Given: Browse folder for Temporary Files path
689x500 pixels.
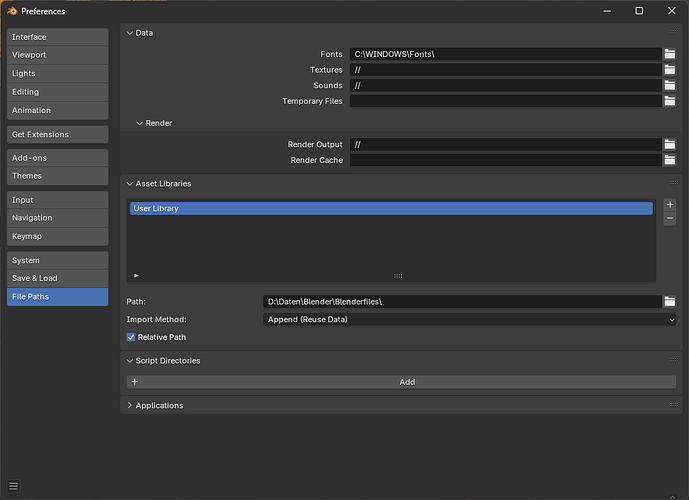Looking at the screenshot, I should 669,101.
